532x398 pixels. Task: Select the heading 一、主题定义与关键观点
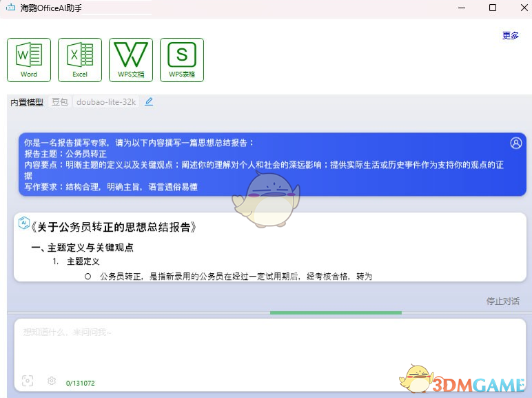(83, 248)
